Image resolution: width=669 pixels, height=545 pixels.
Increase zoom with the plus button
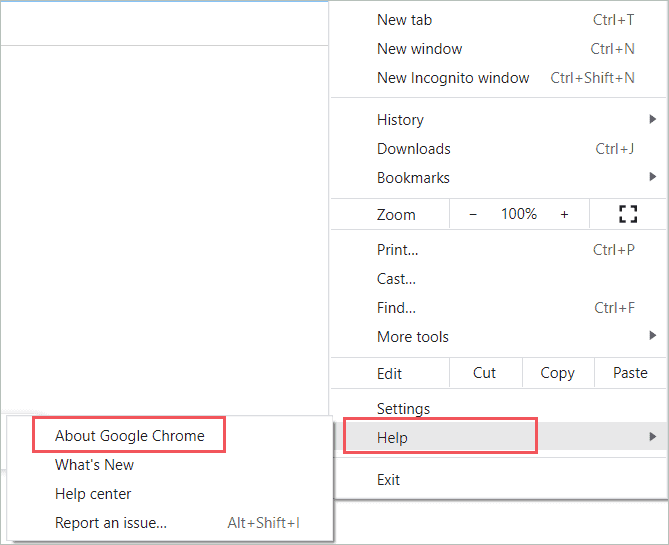(x=564, y=214)
